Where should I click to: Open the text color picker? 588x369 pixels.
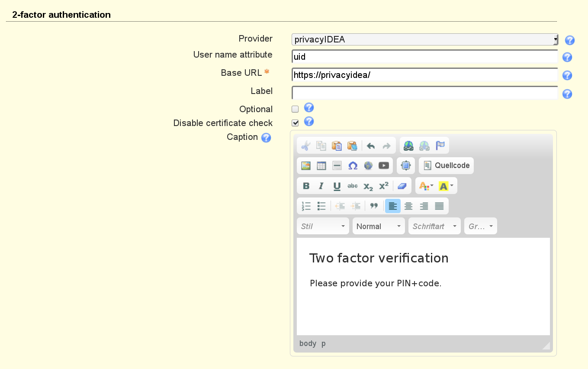(x=426, y=186)
